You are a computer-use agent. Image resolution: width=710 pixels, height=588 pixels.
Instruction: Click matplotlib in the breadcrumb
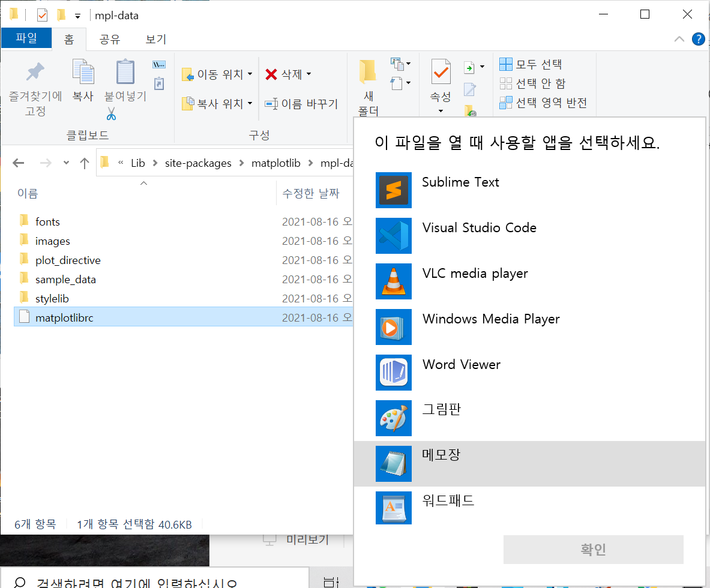[x=275, y=163]
